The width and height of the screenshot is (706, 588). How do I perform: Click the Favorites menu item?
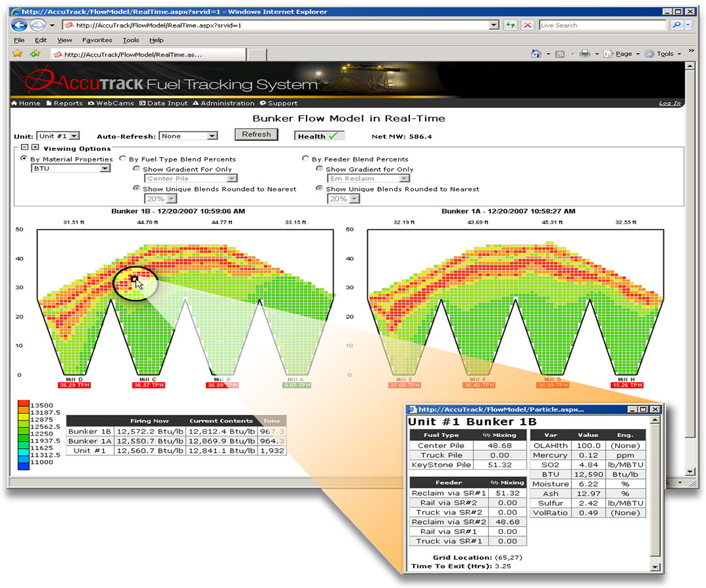(97, 40)
